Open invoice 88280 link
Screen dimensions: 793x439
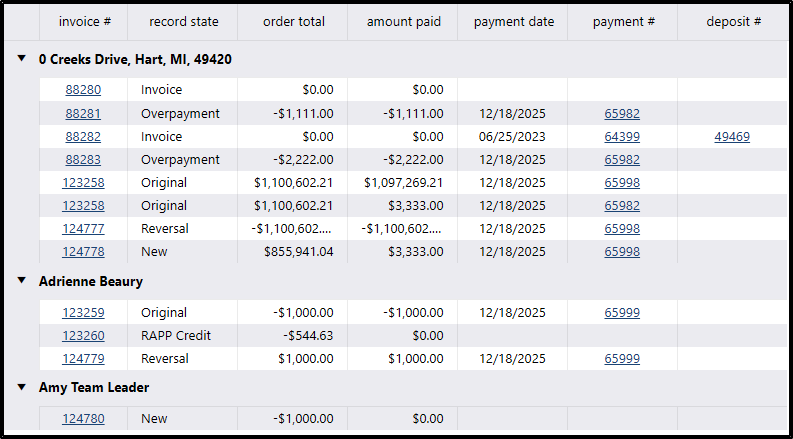(x=83, y=90)
